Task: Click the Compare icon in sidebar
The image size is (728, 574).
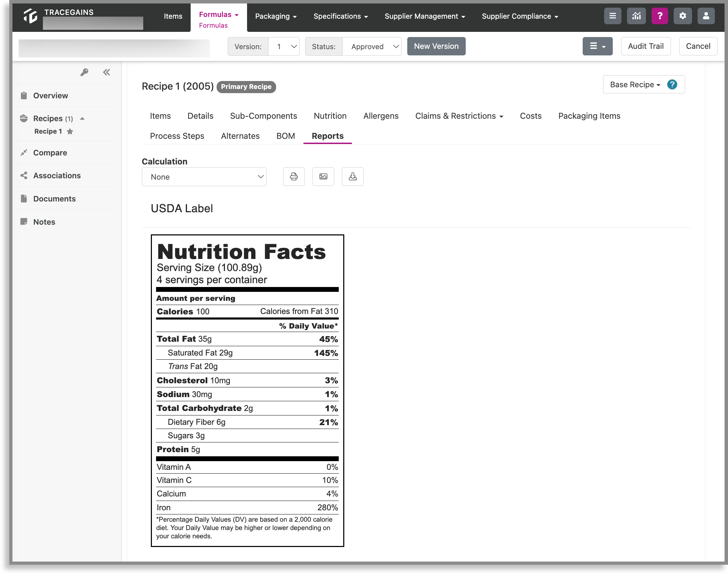Action: [x=24, y=153]
